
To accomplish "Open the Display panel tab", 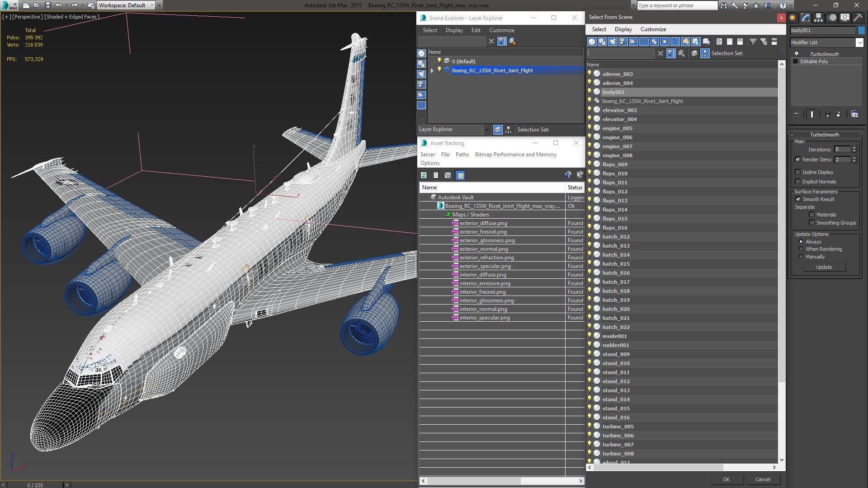I will coord(844,18).
